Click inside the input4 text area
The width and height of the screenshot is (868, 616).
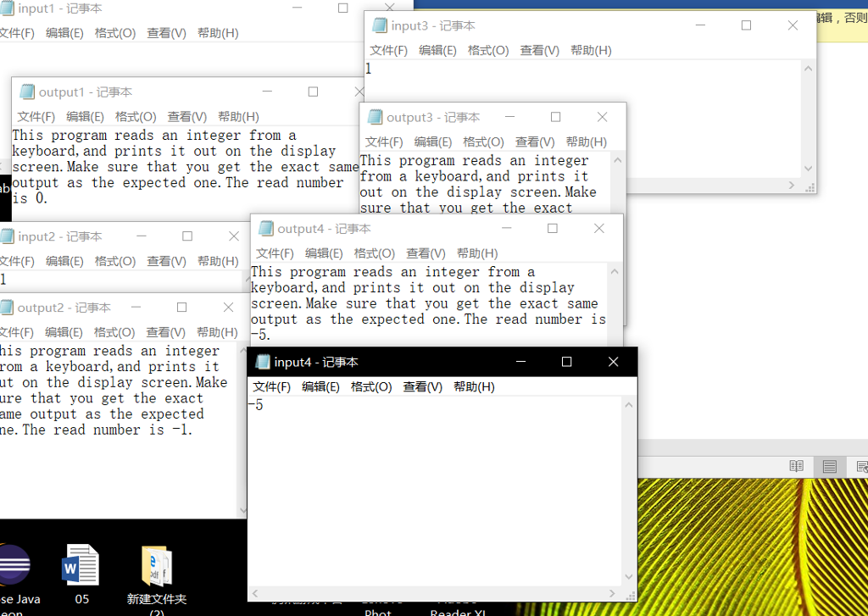point(432,483)
